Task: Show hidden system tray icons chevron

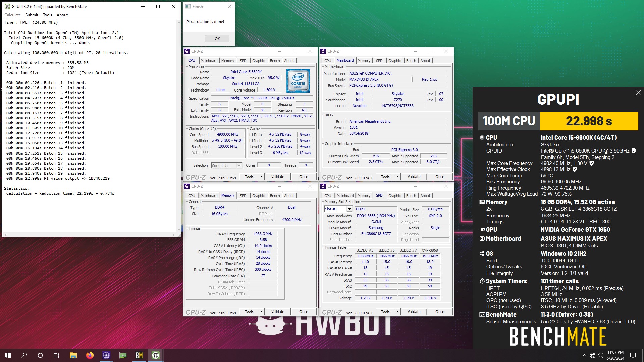Action: click(x=585, y=355)
